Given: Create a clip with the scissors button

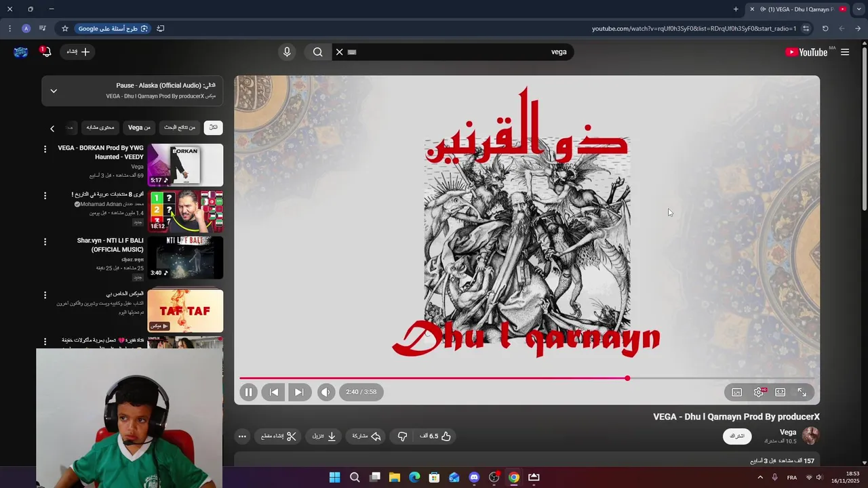Looking at the screenshot, I should pyautogui.click(x=279, y=436).
